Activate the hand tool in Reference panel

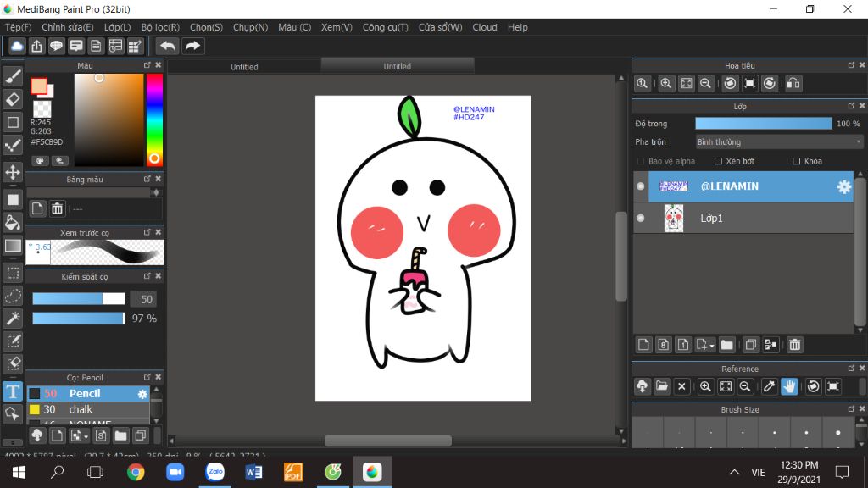[789, 386]
